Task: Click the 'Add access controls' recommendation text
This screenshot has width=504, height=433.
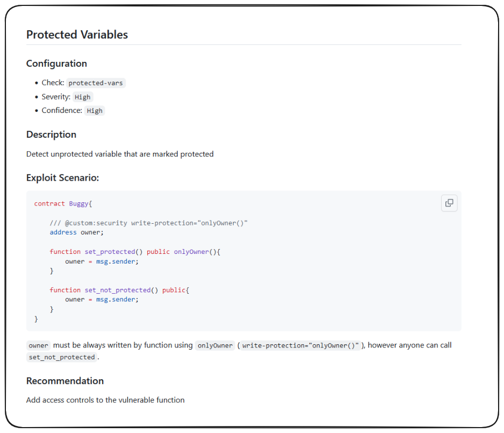Action: click(105, 400)
